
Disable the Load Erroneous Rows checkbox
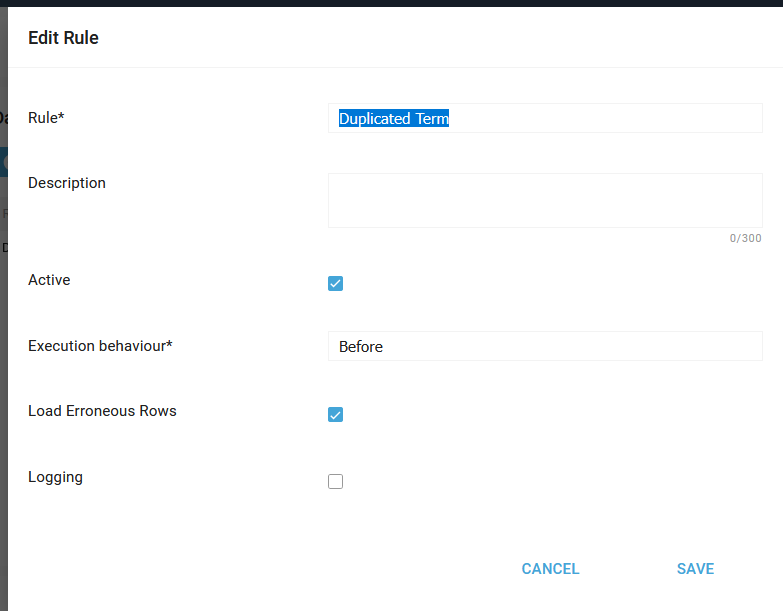335,414
